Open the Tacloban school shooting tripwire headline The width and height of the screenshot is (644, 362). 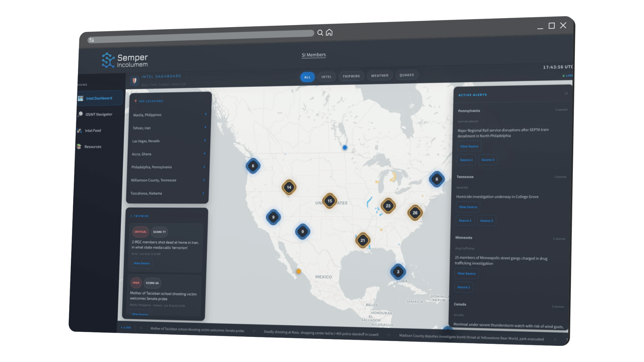(x=163, y=296)
